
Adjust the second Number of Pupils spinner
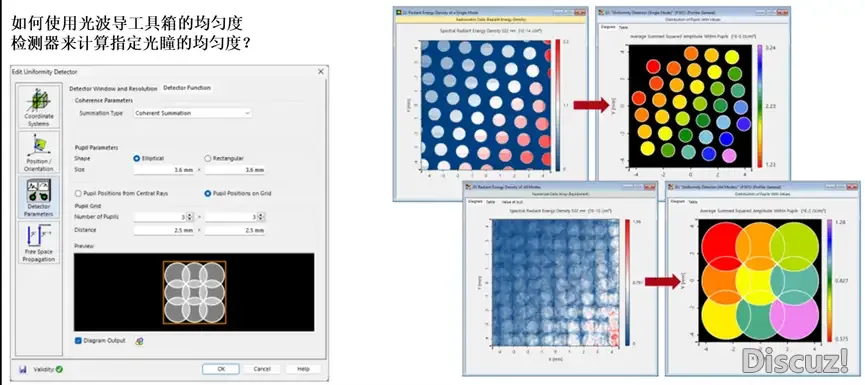pos(260,217)
